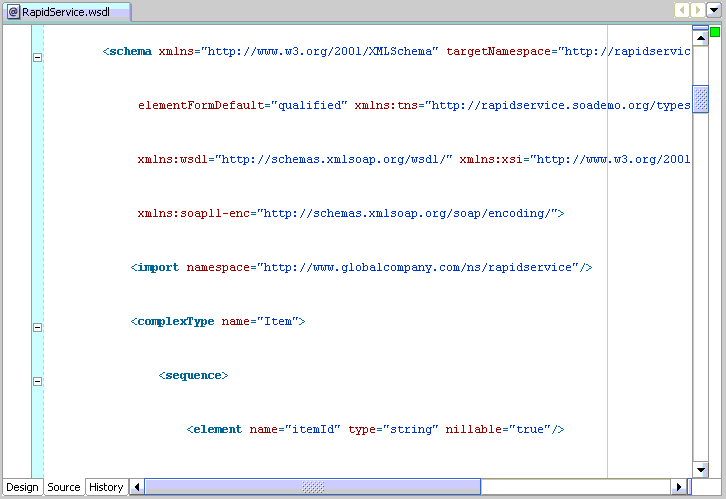This screenshot has height=499, width=726.
Task: Click the schemas.xmlsoap.org/wsdl/ URL value
Action: point(334,160)
